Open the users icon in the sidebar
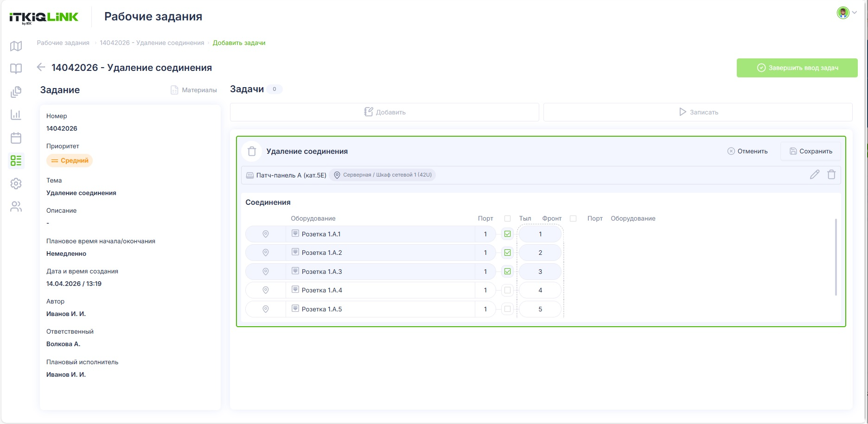This screenshot has width=868, height=424. tap(16, 207)
